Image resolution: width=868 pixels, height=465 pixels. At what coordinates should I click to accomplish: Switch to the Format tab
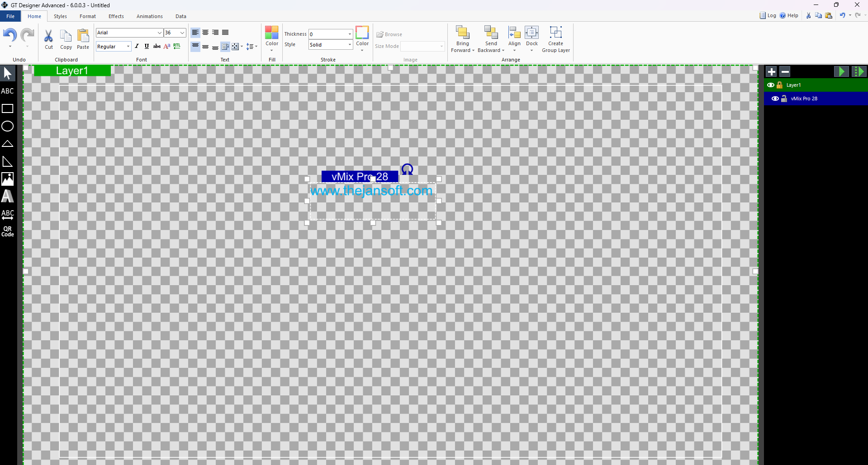coord(88,16)
